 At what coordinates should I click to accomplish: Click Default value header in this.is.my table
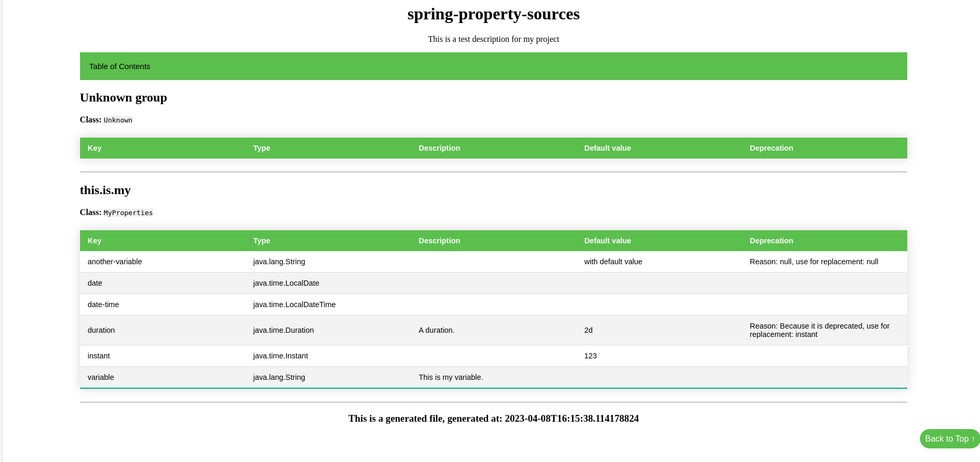click(607, 241)
